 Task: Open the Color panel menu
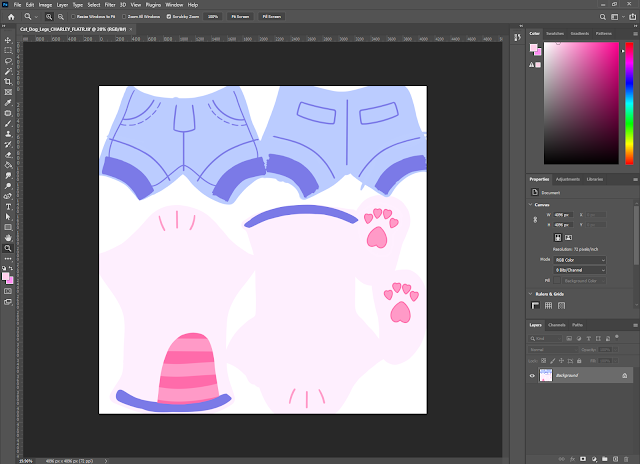click(x=635, y=33)
